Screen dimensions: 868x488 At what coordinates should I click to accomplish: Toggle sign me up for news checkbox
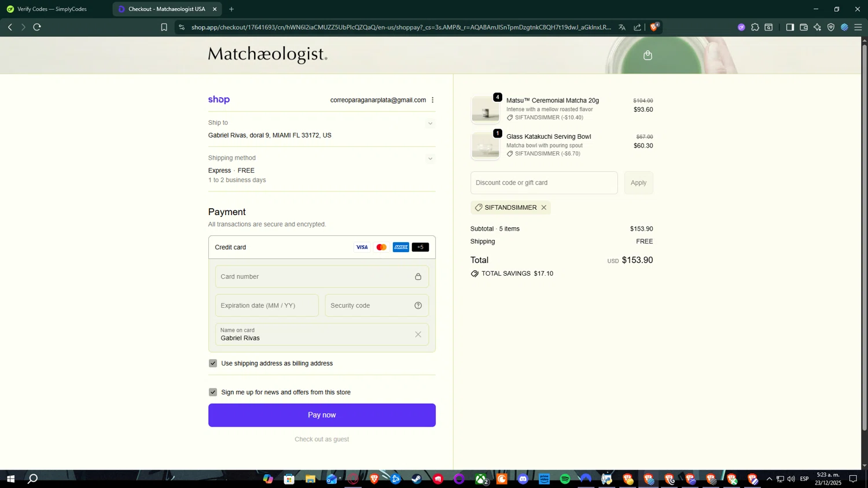tap(213, 392)
